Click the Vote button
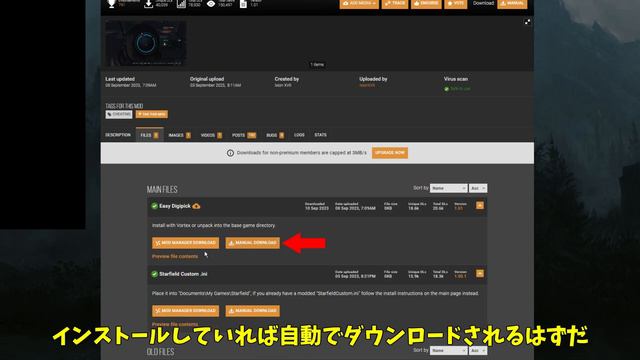 tap(456, 4)
